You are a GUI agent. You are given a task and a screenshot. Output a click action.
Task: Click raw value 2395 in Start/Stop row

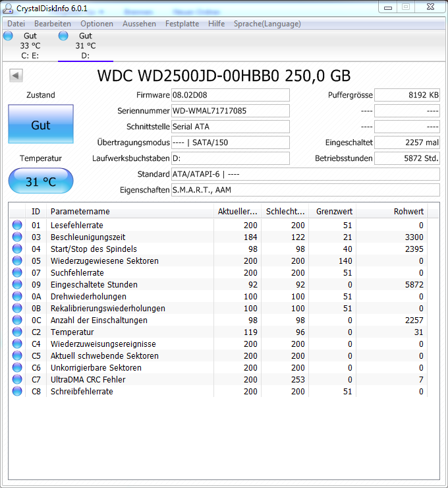[414, 249]
